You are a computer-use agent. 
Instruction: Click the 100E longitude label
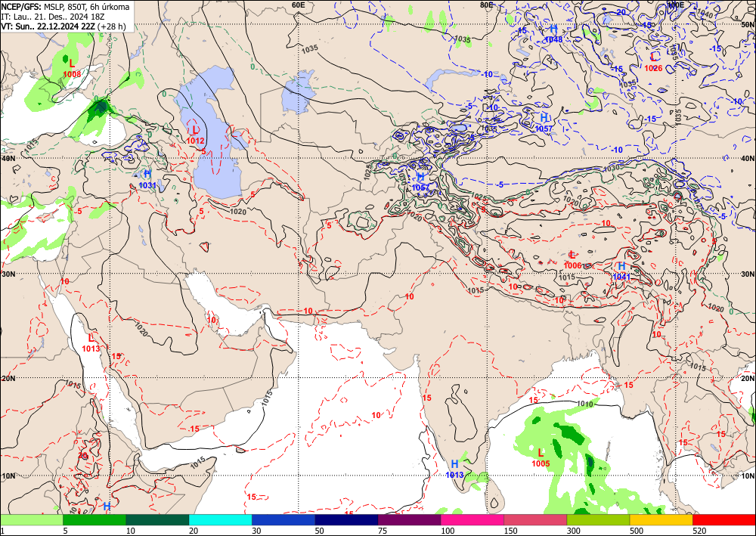coord(675,5)
